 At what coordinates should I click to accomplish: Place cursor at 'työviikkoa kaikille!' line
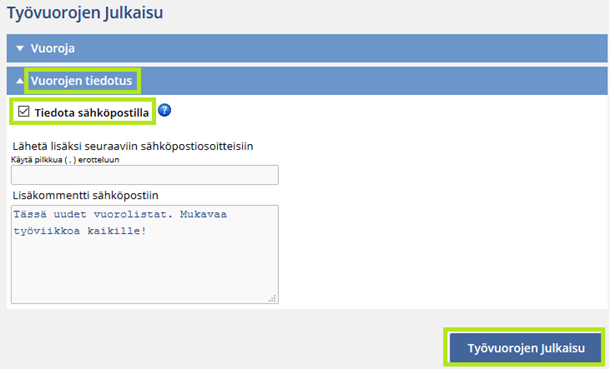click(80, 231)
